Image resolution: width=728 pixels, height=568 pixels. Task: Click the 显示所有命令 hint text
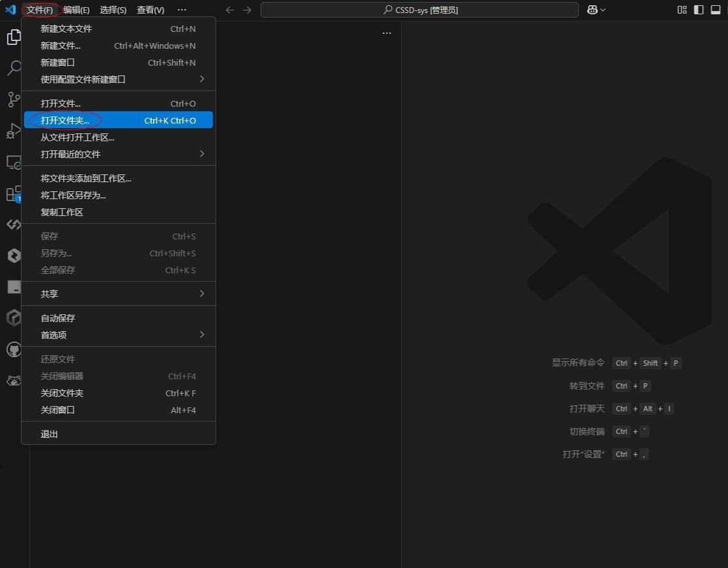click(x=578, y=362)
